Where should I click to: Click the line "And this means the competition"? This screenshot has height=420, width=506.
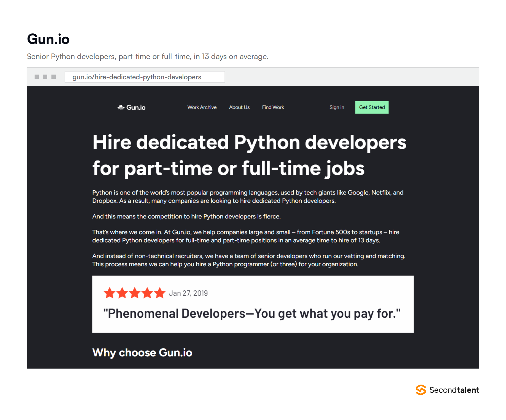pyautogui.click(x=186, y=216)
